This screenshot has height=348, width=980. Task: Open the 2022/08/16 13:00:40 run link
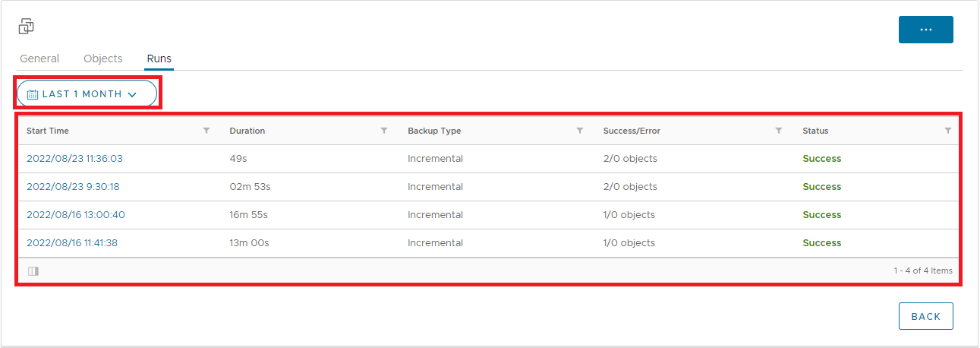click(x=76, y=215)
